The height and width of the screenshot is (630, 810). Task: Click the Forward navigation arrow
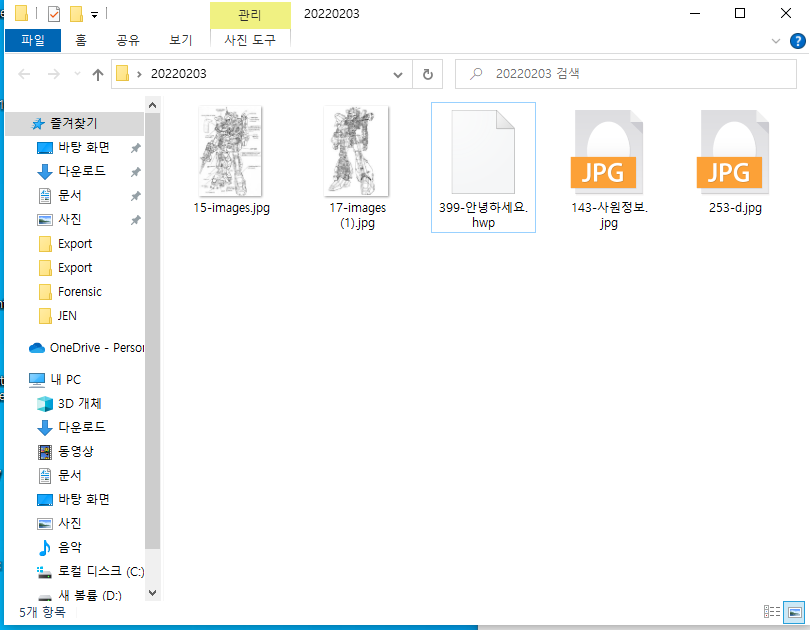coord(54,74)
